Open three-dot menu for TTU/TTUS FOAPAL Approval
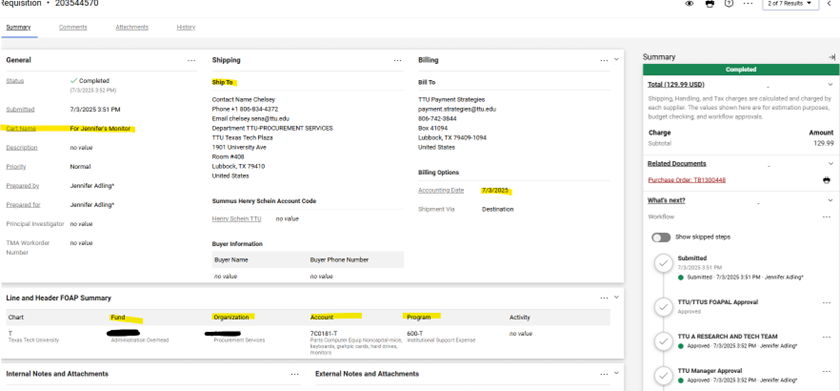Image resolution: width=840 pixels, height=391 pixels. 827,302
